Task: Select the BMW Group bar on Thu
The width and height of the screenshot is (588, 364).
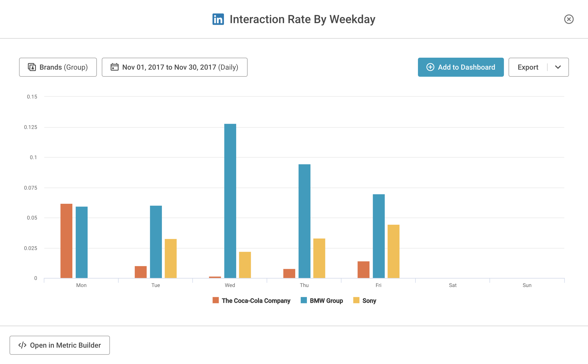Action: [x=304, y=221]
